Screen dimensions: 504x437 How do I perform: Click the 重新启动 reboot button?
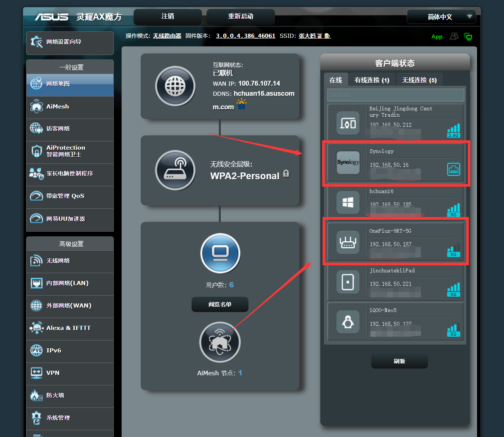click(241, 17)
